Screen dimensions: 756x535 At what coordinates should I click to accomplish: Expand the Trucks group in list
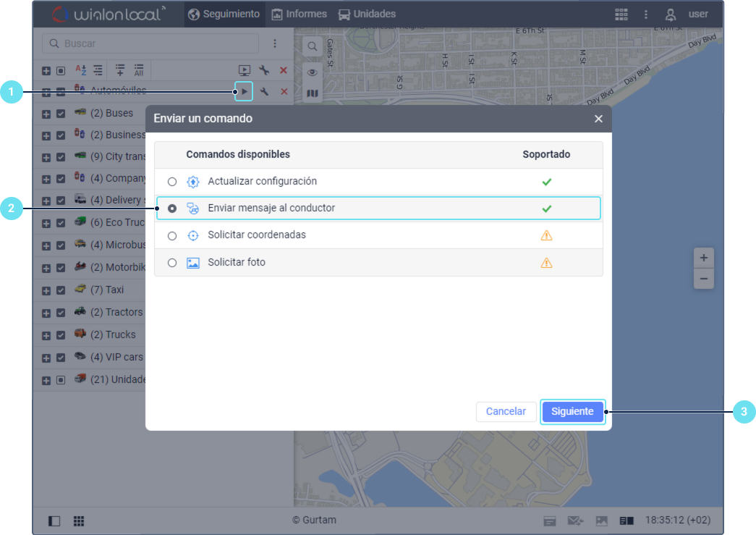tap(46, 335)
